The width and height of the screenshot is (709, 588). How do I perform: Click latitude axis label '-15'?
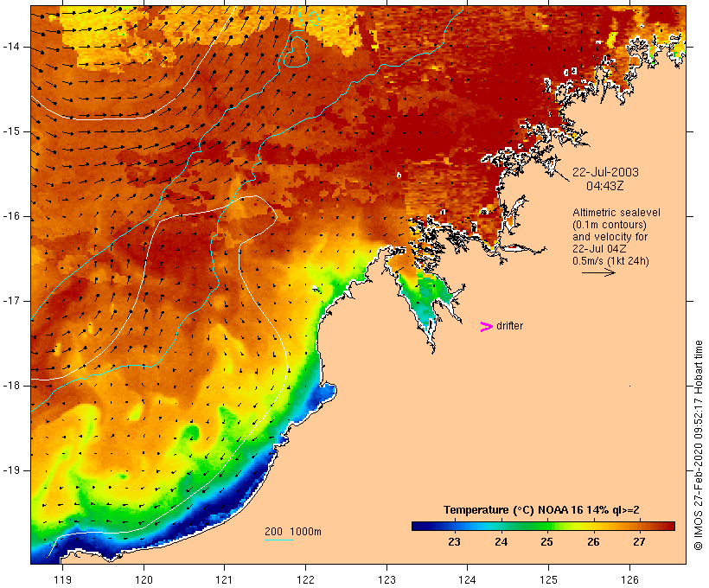[11, 131]
